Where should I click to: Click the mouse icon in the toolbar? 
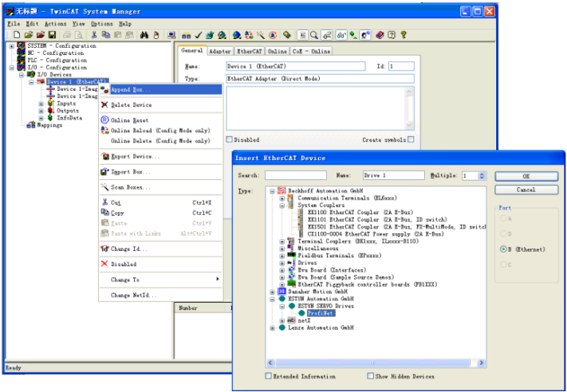point(156,35)
